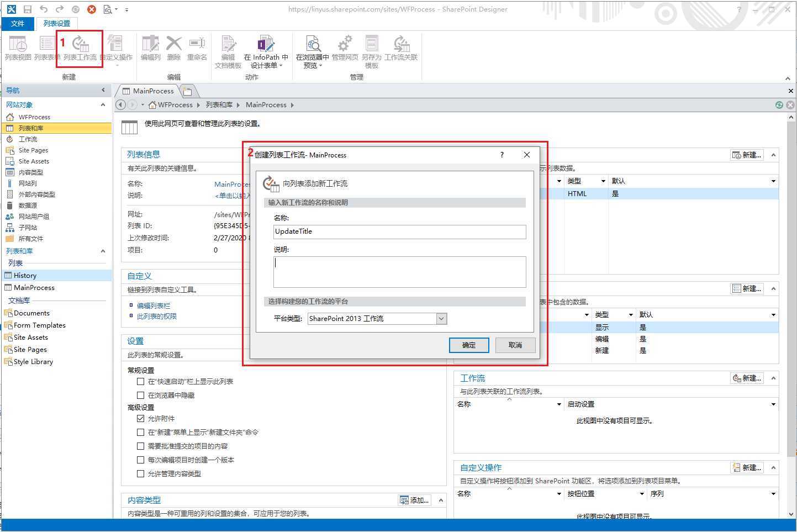This screenshot has height=532, width=797.
Task: Open Site Groups in the navigation pane
Action: [33, 217]
